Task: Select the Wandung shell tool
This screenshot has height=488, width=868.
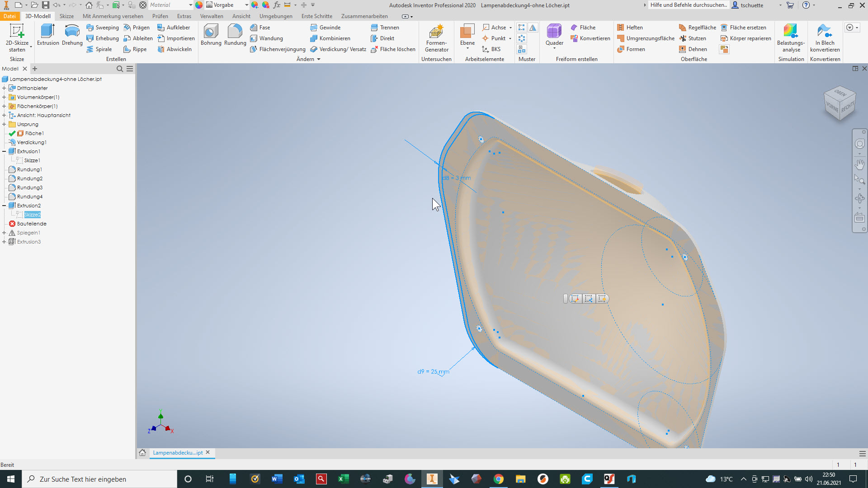Action: point(267,38)
